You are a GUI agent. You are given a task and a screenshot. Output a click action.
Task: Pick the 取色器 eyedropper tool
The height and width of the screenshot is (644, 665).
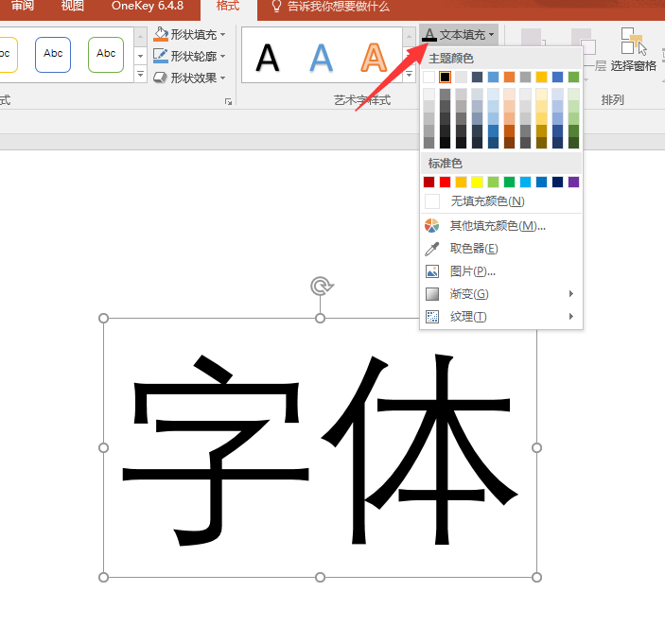tap(431, 249)
